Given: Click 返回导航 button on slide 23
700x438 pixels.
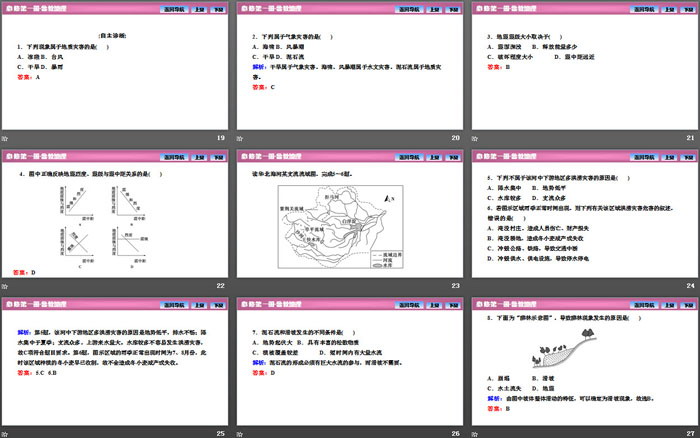Looking at the screenshot, I should pos(409,157).
